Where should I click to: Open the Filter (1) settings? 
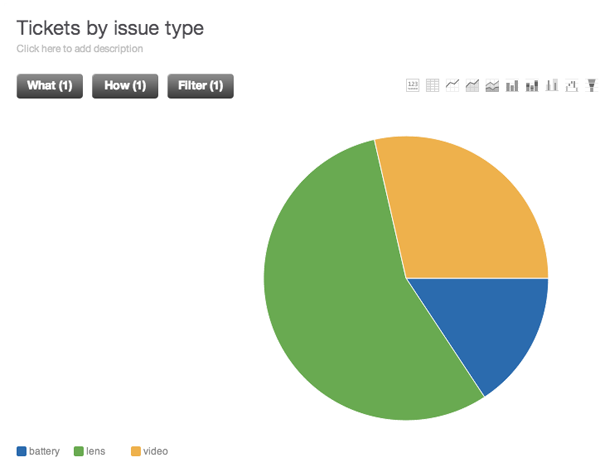coord(200,86)
